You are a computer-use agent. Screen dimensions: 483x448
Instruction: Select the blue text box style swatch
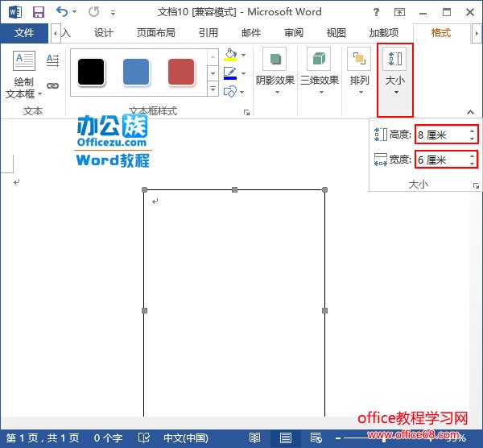coord(136,72)
